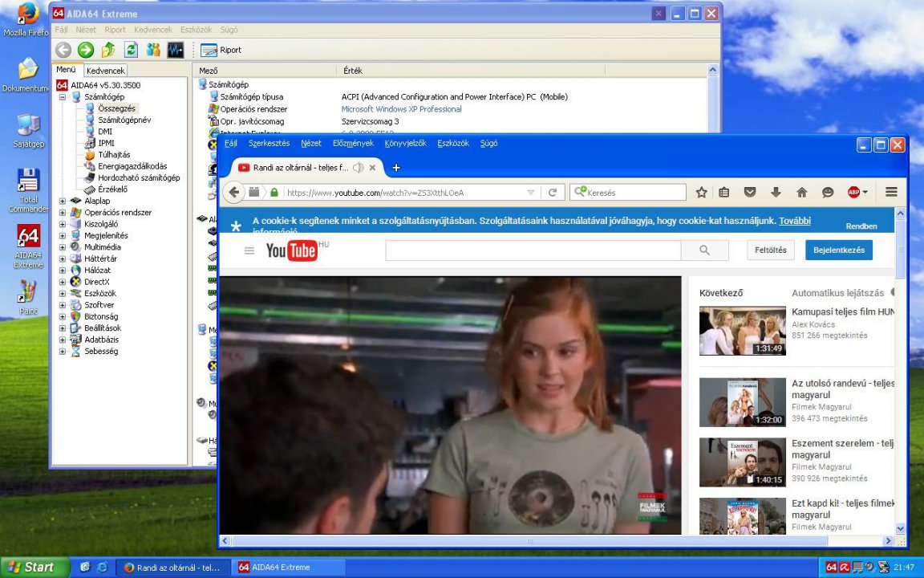Expand Multimédia tree node

[63, 247]
